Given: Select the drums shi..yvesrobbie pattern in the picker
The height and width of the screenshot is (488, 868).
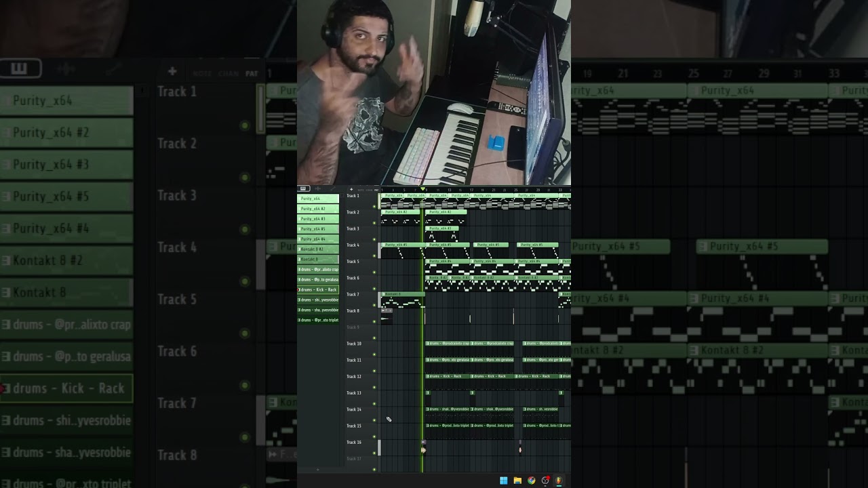Looking at the screenshot, I should pos(318,300).
